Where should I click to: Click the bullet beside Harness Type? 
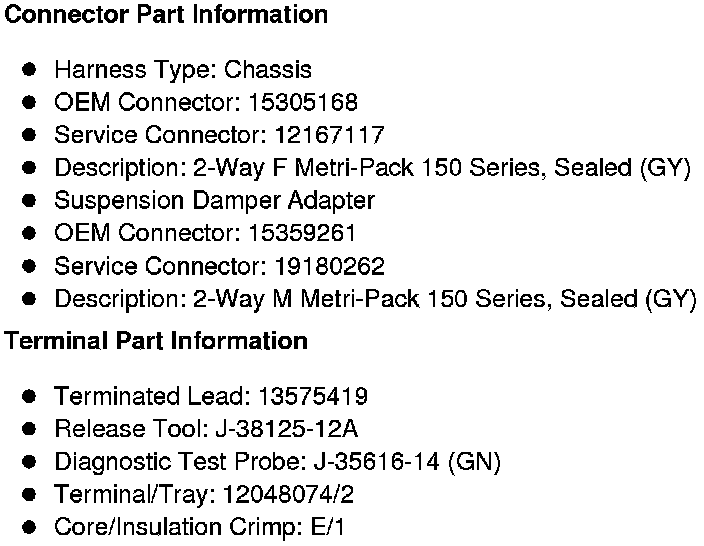click(x=30, y=70)
